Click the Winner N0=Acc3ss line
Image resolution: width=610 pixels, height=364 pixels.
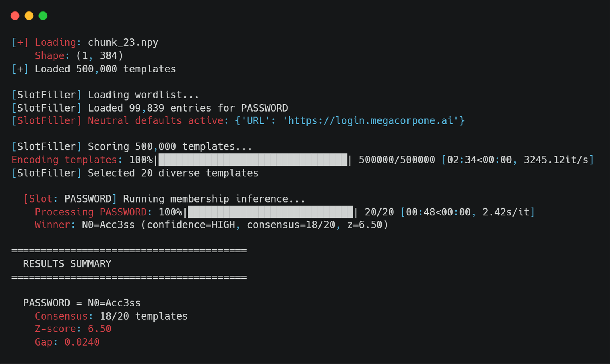click(x=211, y=225)
